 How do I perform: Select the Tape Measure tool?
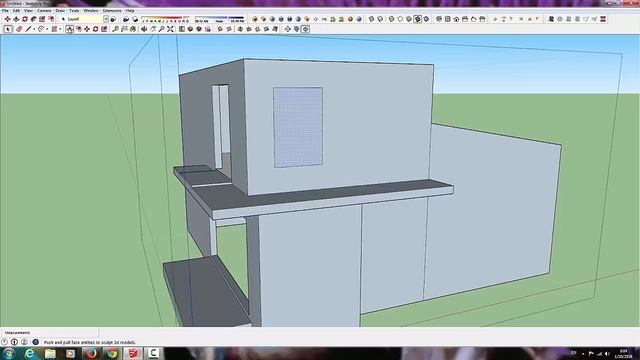(x=116, y=29)
